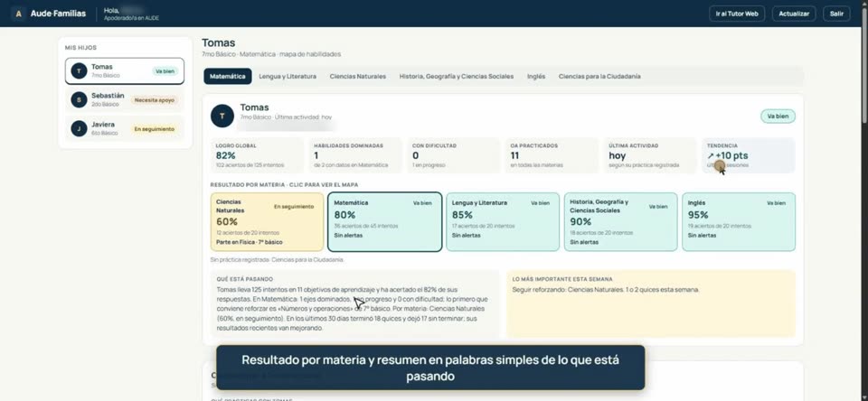This screenshot has height=401, width=868.
Task: Click Tomas's avatar in sidebar
Action: [x=80, y=70]
